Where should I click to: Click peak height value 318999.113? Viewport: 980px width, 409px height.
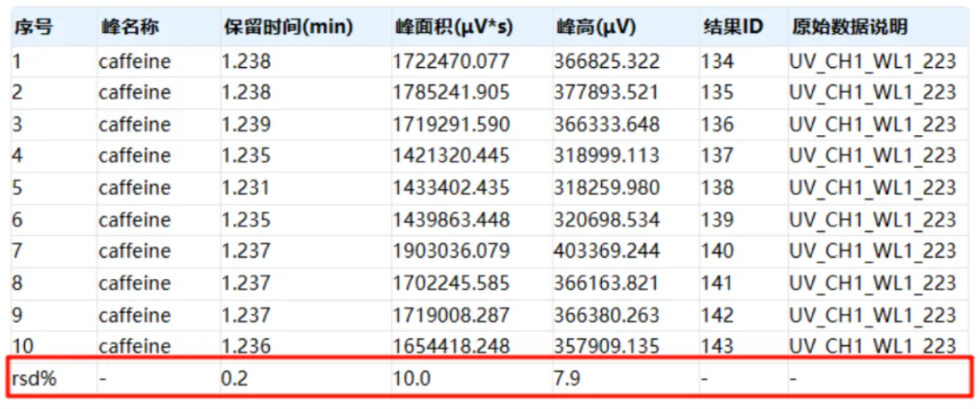[x=606, y=156]
